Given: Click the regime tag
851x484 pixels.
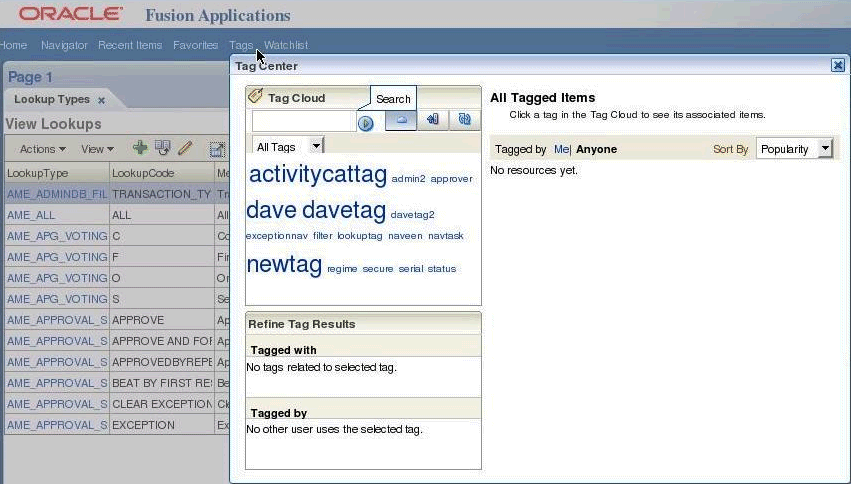Looking at the screenshot, I should click(342, 269).
